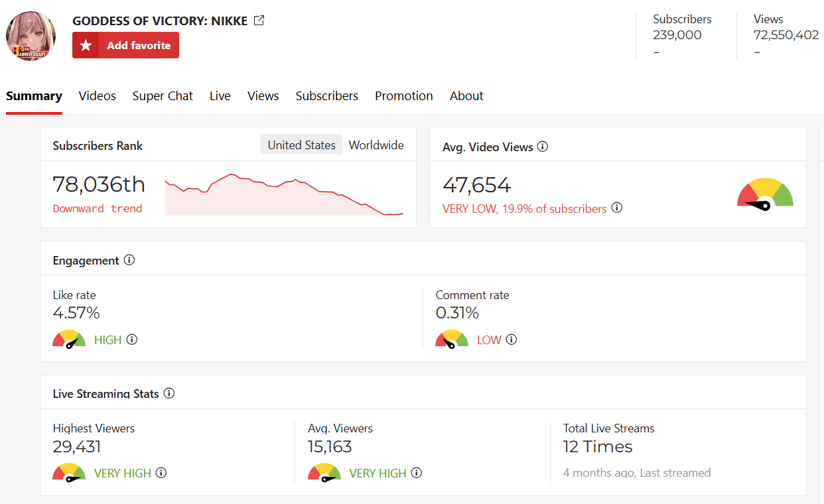
Task: Click the Total Live Streams label
Action: pos(609,428)
